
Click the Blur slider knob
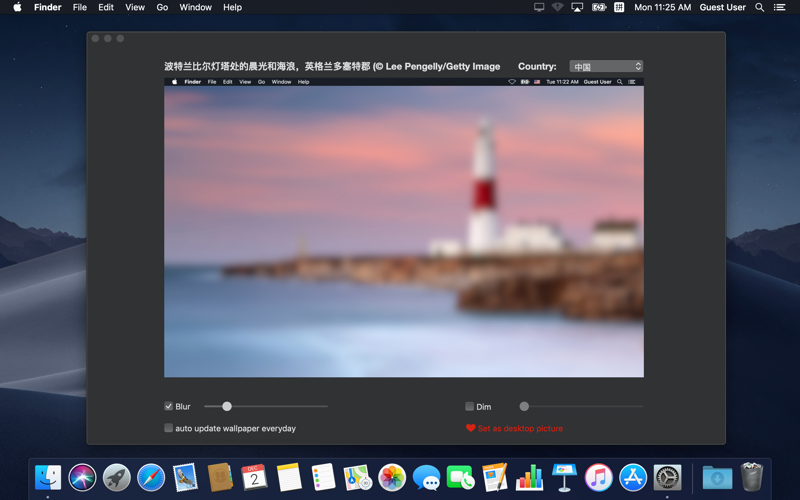(x=227, y=406)
